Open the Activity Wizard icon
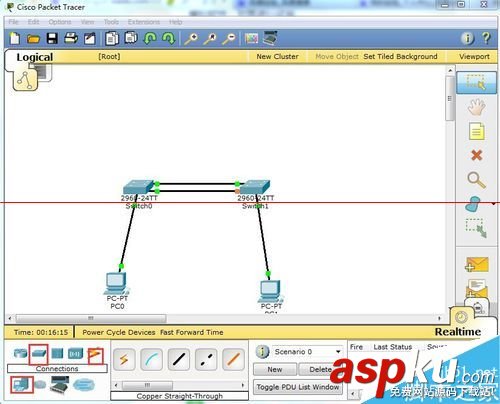This screenshot has width=500, height=404. click(89, 39)
